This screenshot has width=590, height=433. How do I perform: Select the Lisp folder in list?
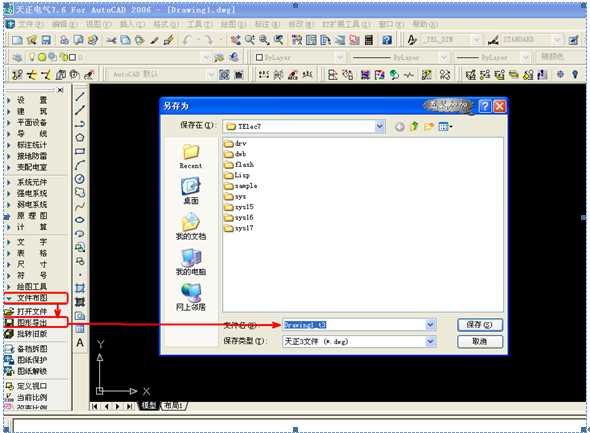[x=237, y=175]
